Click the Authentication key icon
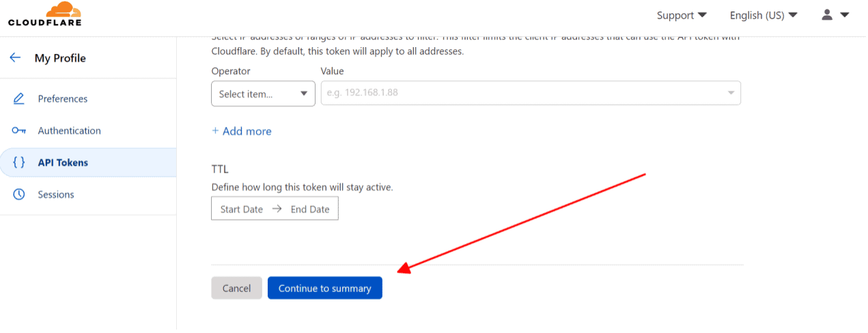868x333 pixels. (x=19, y=131)
